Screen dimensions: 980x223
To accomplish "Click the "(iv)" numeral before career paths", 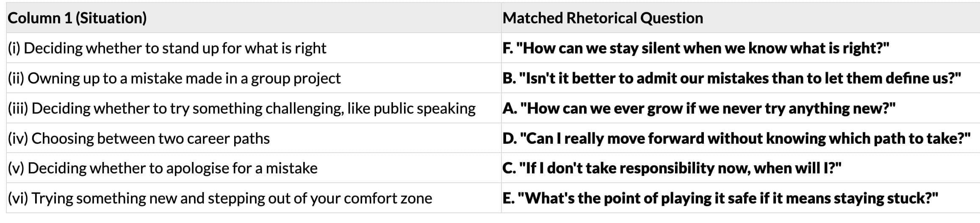I will tap(18, 139).
